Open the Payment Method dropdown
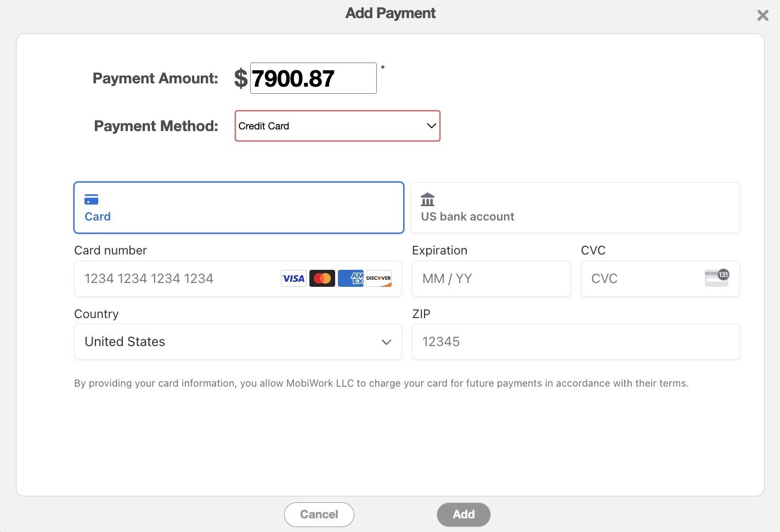The height and width of the screenshot is (532, 780). coord(337,126)
